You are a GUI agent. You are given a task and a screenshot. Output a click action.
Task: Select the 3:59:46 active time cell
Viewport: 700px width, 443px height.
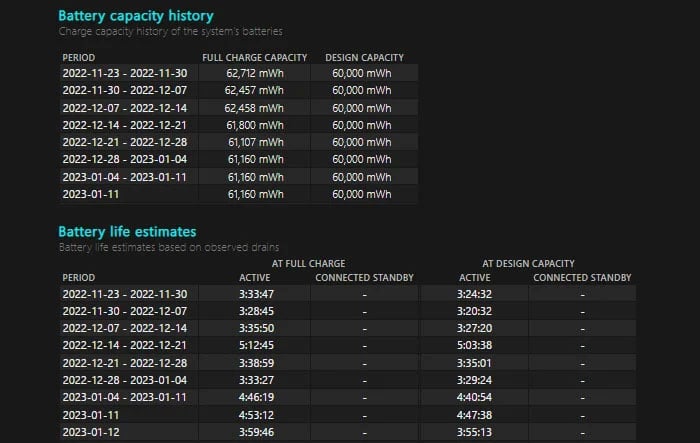click(258, 432)
